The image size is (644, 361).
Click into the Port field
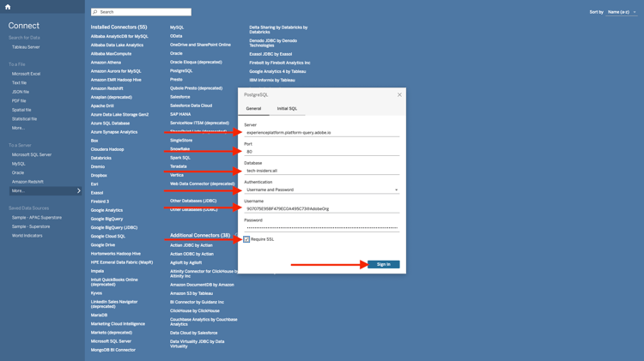(x=322, y=152)
